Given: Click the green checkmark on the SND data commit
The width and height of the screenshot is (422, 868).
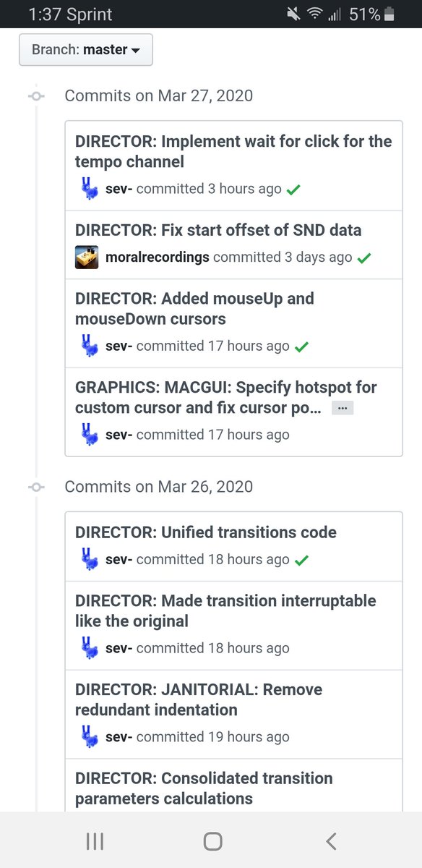Looking at the screenshot, I should [364, 258].
